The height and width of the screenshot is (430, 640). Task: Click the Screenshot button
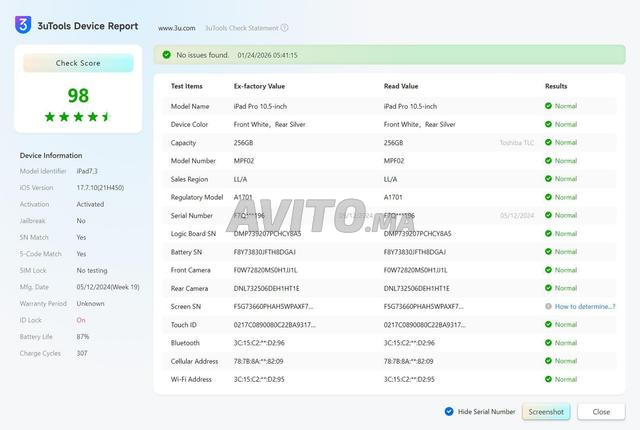[x=546, y=412]
